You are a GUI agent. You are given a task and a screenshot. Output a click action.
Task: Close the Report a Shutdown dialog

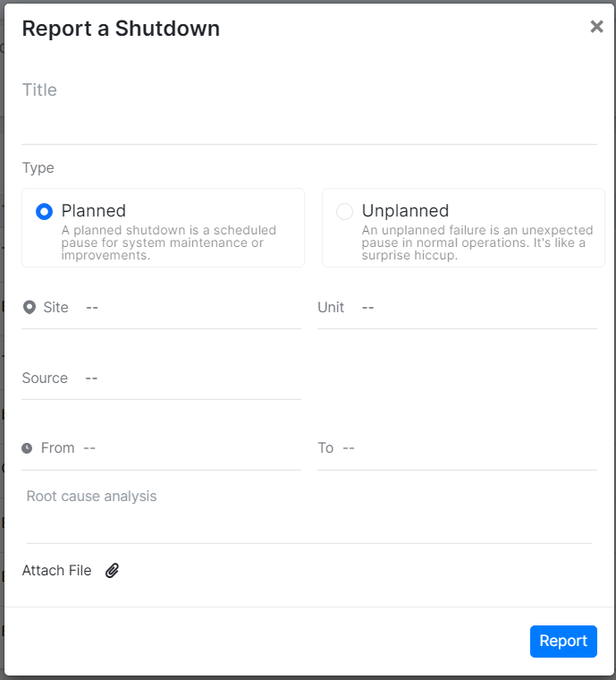point(596,27)
